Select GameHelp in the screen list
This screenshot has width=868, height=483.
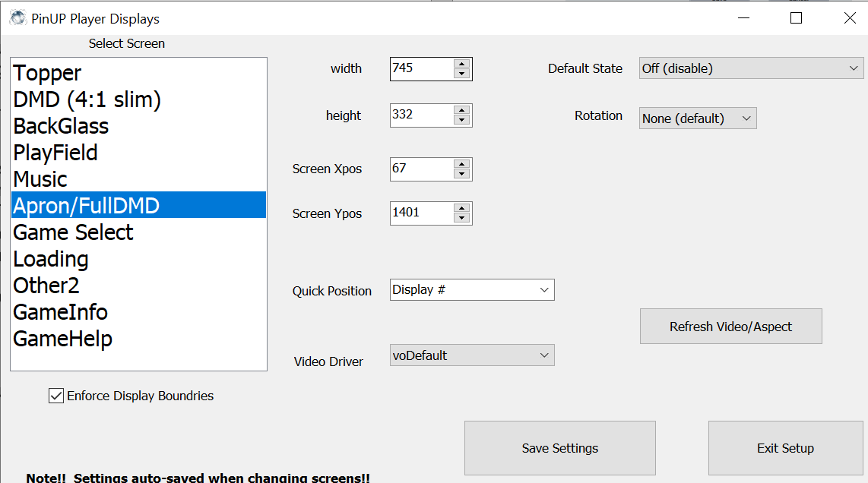pyautogui.click(x=138, y=338)
